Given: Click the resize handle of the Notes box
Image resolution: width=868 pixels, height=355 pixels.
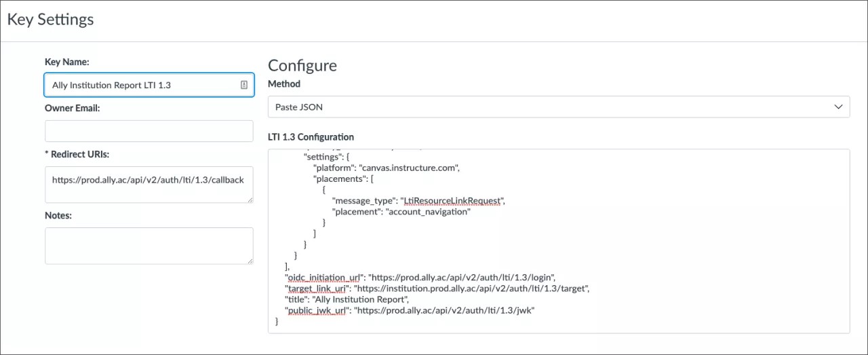Looking at the screenshot, I should 250,261.
